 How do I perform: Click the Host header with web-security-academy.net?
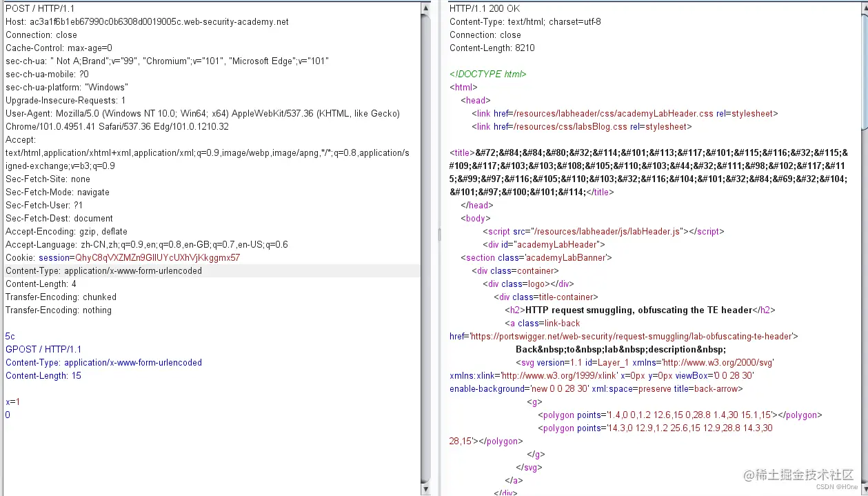(x=148, y=21)
